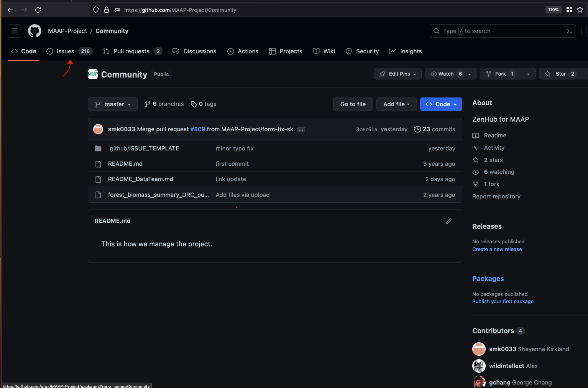Open the GitHub hamburger navigation menu
Image resolution: width=588 pixels, height=388 pixels.
click(x=15, y=31)
